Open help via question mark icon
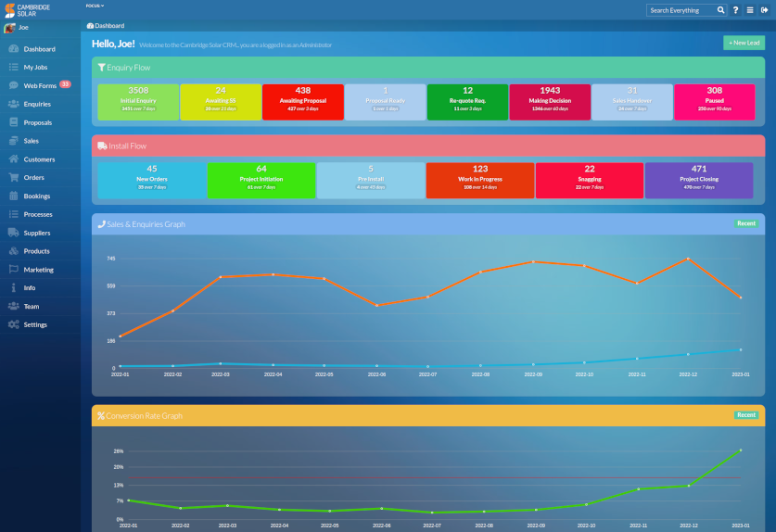Screen dimensions: 776x532 point(735,10)
